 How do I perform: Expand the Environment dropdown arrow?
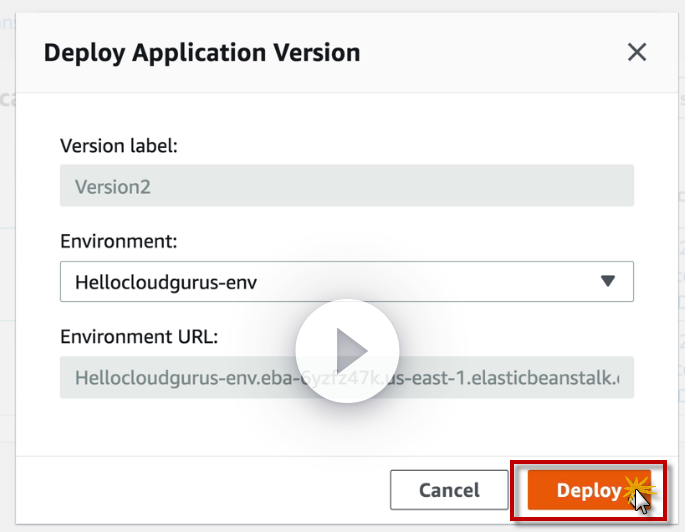click(607, 282)
